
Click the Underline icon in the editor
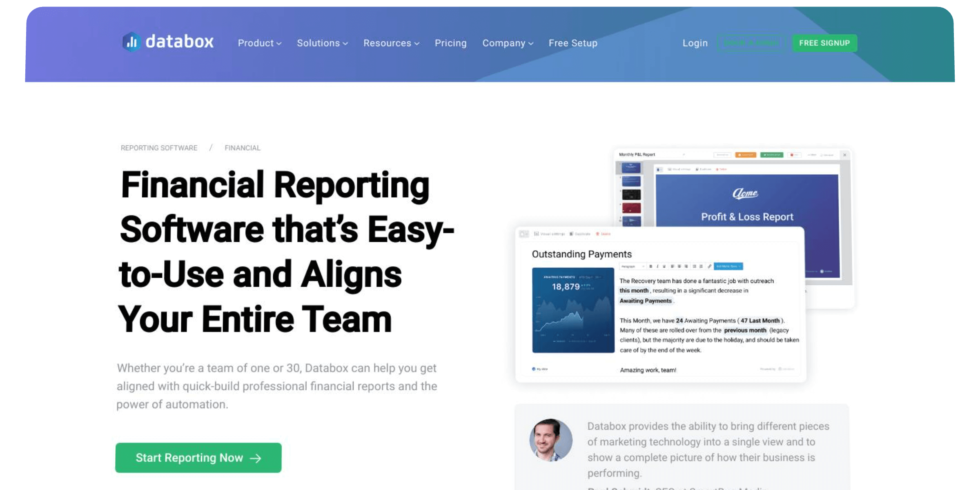coord(664,266)
